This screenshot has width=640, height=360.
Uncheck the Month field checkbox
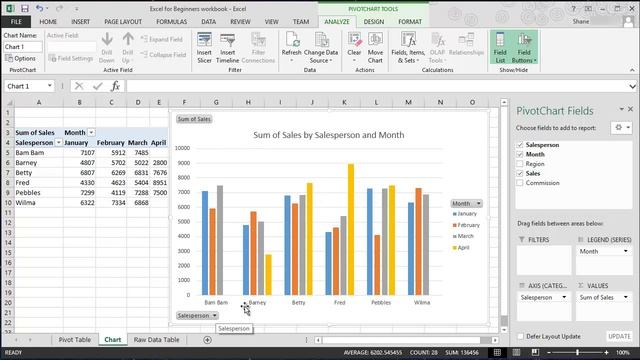pyautogui.click(x=520, y=154)
